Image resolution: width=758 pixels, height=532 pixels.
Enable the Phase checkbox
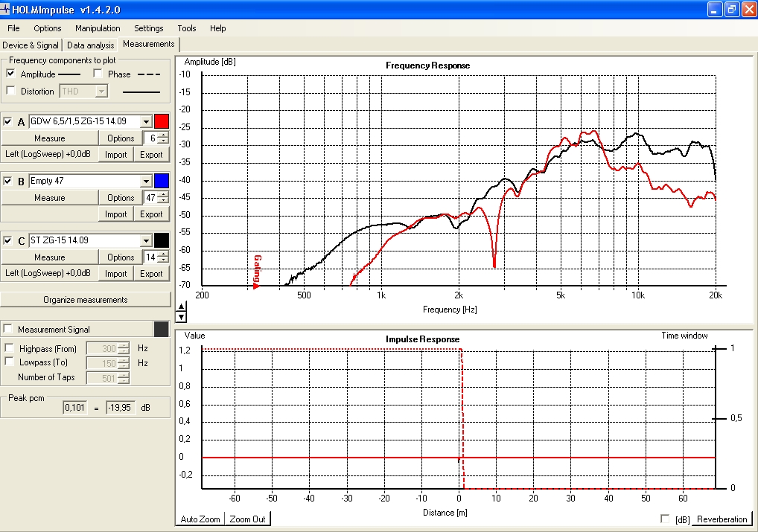(x=98, y=74)
